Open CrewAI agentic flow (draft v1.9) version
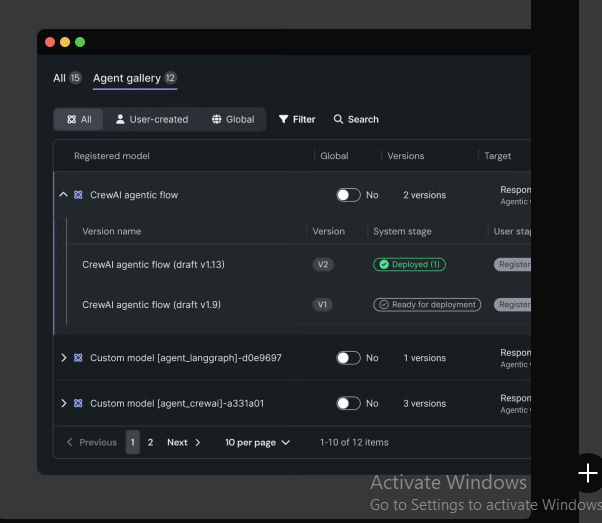 [151, 305]
